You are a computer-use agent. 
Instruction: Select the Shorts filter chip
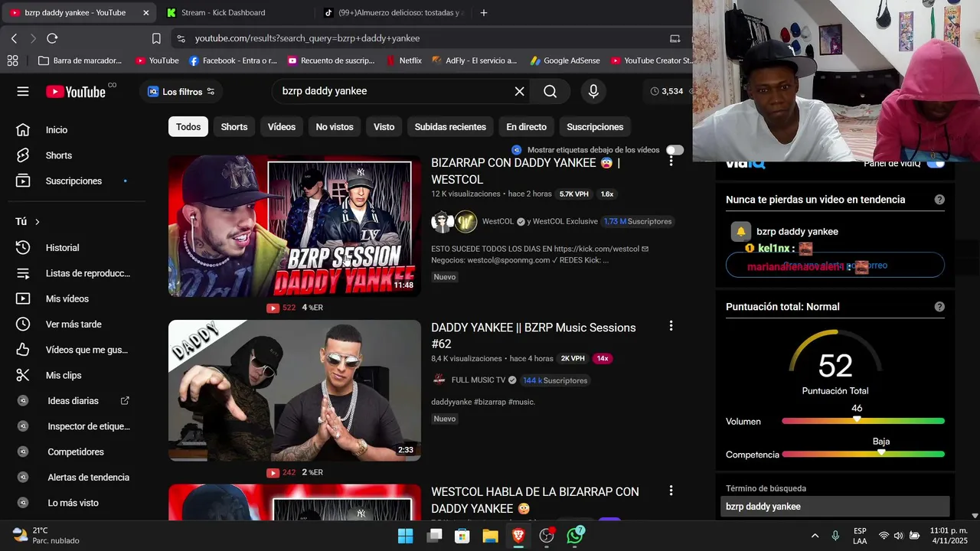[234, 127]
